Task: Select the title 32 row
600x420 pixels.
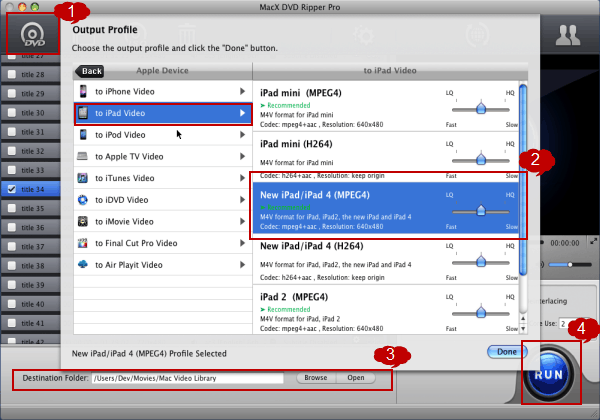Action: 31,151
